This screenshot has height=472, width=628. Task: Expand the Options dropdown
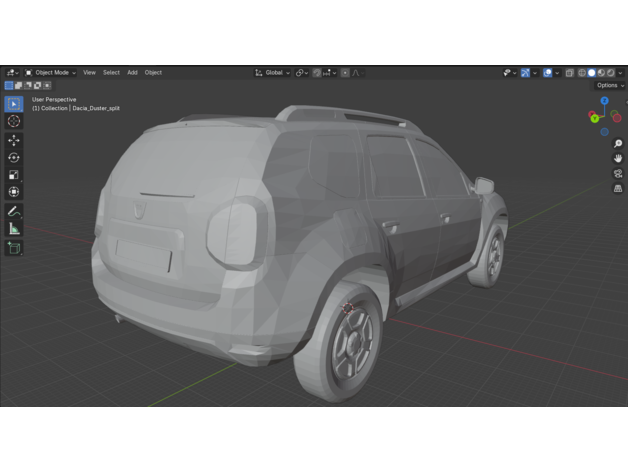coord(609,86)
